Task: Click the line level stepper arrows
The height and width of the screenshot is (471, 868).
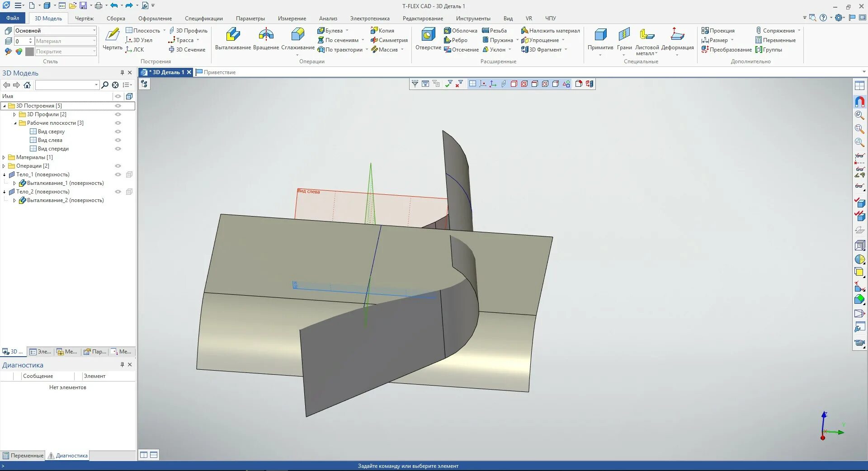Action: (31, 41)
